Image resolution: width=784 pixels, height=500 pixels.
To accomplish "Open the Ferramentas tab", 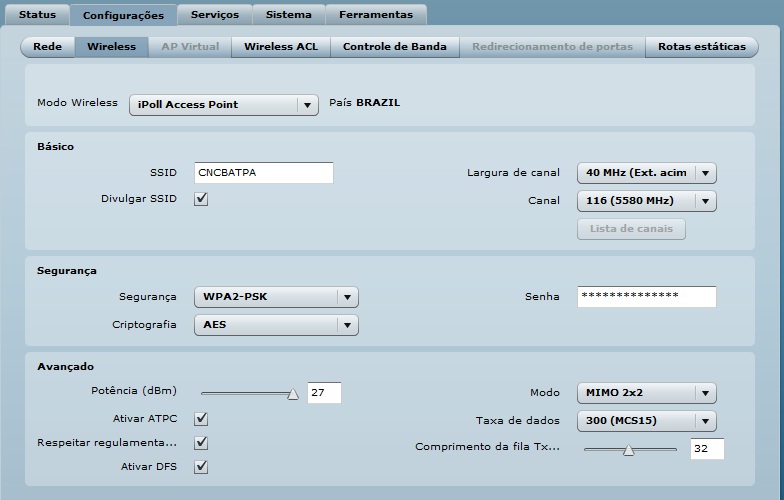I will (376, 14).
